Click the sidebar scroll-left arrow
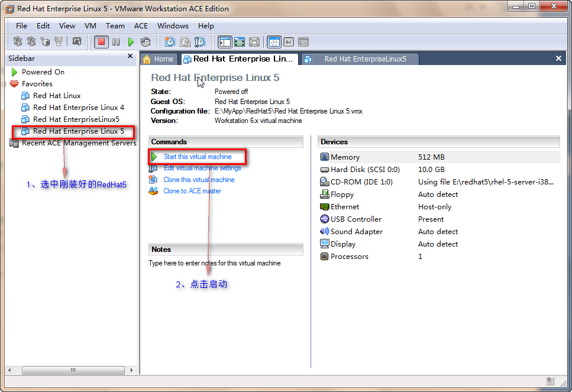The image size is (572, 392). [9, 370]
